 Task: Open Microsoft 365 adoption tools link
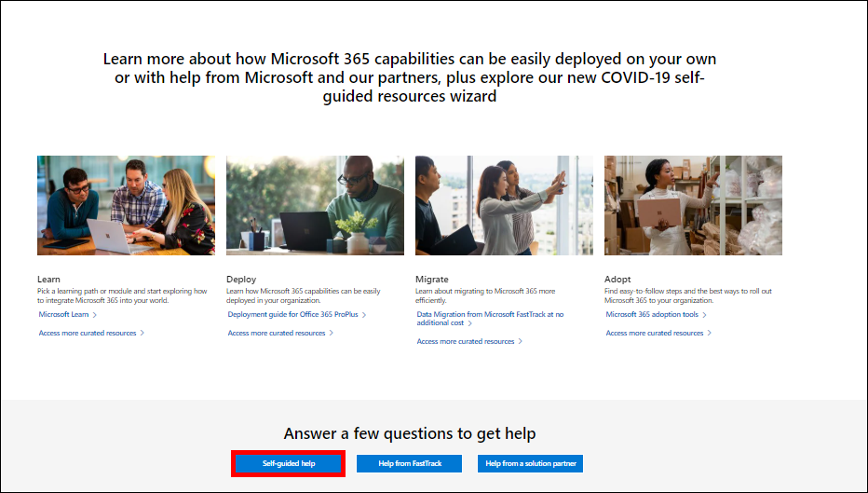tap(656, 315)
